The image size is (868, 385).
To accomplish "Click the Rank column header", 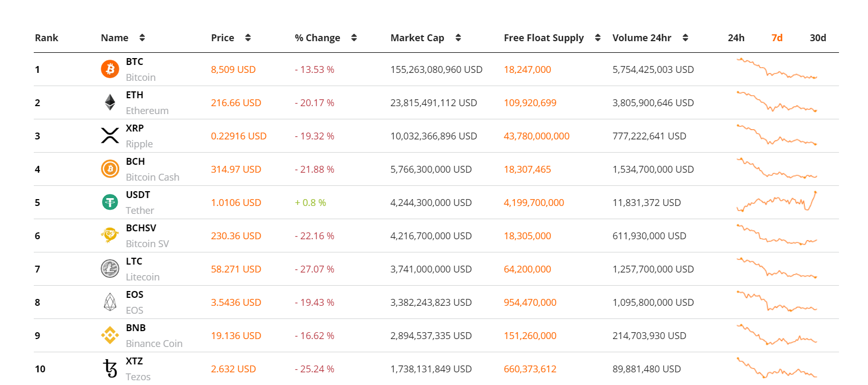I will pos(46,37).
